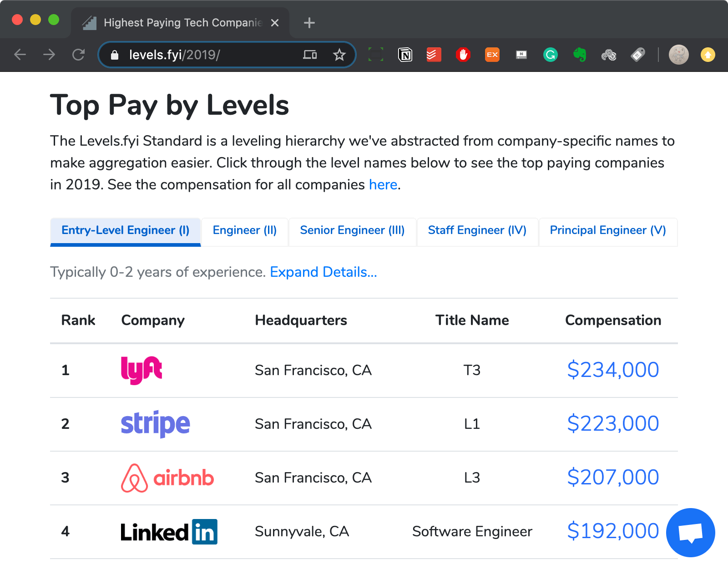Click the Expand Details... link

tap(324, 272)
